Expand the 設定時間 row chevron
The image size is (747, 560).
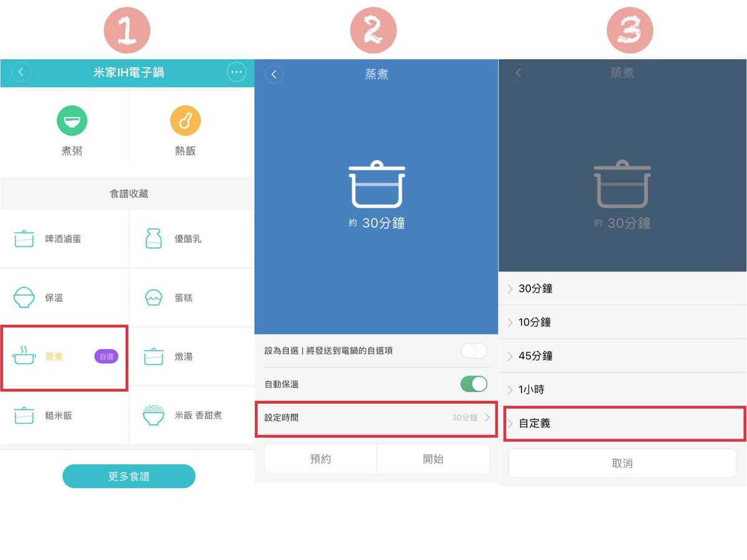[487, 418]
